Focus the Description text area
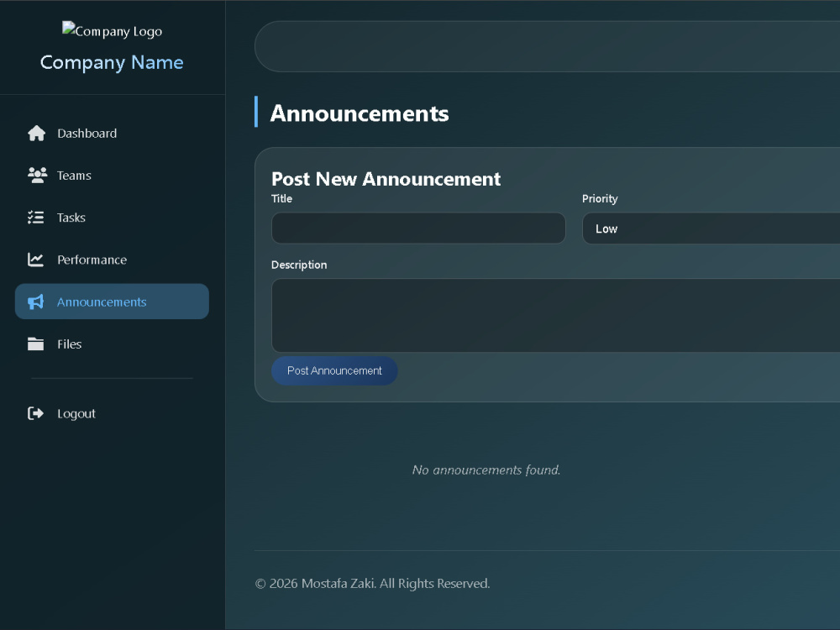This screenshot has height=630, width=840. pos(555,316)
